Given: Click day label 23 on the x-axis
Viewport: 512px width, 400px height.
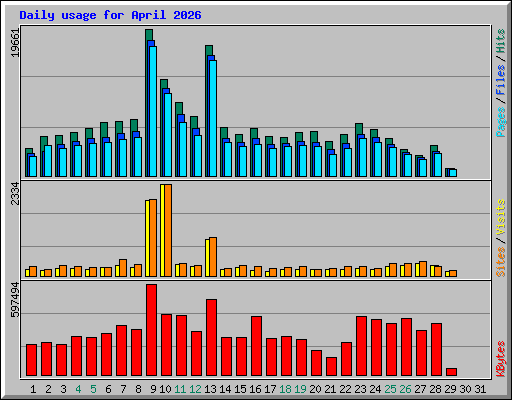Looking at the screenshot, I should coord(360,389).
